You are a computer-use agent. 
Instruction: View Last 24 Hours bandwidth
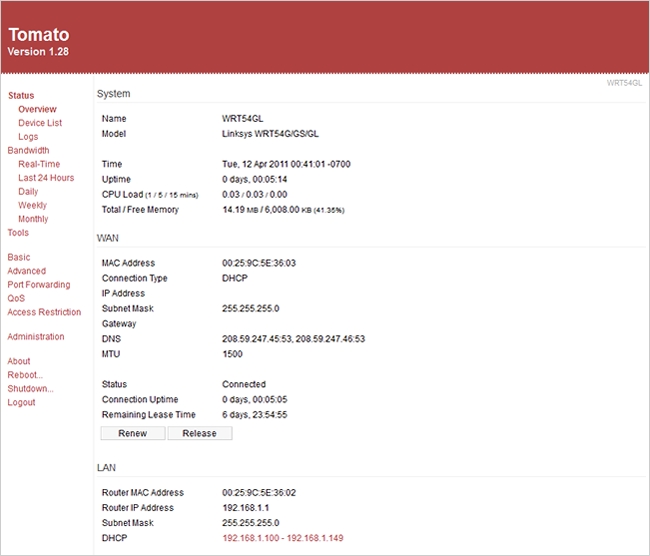[x=46, y=177]
